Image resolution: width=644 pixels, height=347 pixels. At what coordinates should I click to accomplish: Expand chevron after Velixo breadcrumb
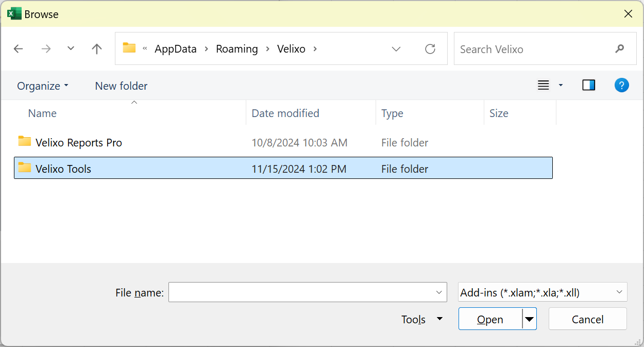pos(315,49)
